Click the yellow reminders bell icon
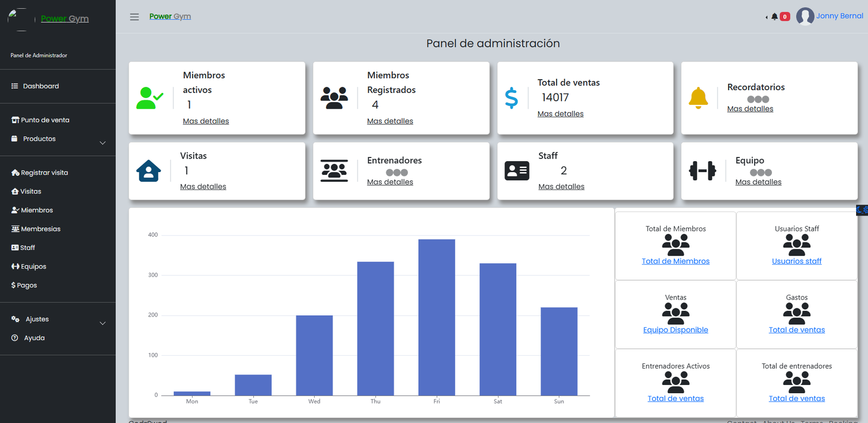The width and height of the screenshot is (868, 423). tap(698, 98)
